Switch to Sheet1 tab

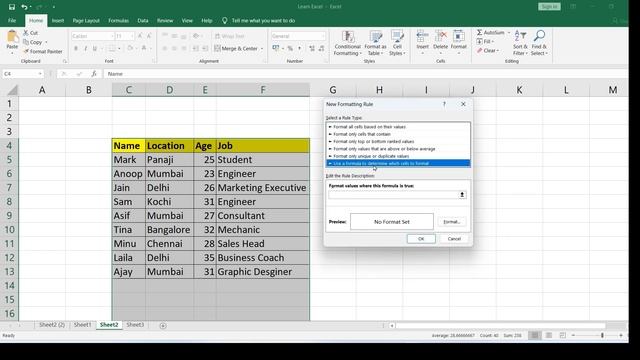tap(82, 325)
